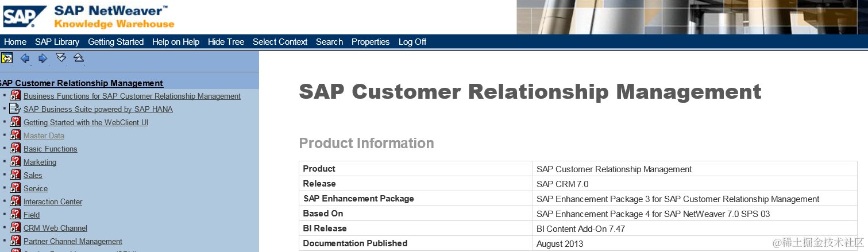Open SAP Business Suite powered by SAP HANA link
The image size is (868, 252).
(x=98, y=109)
